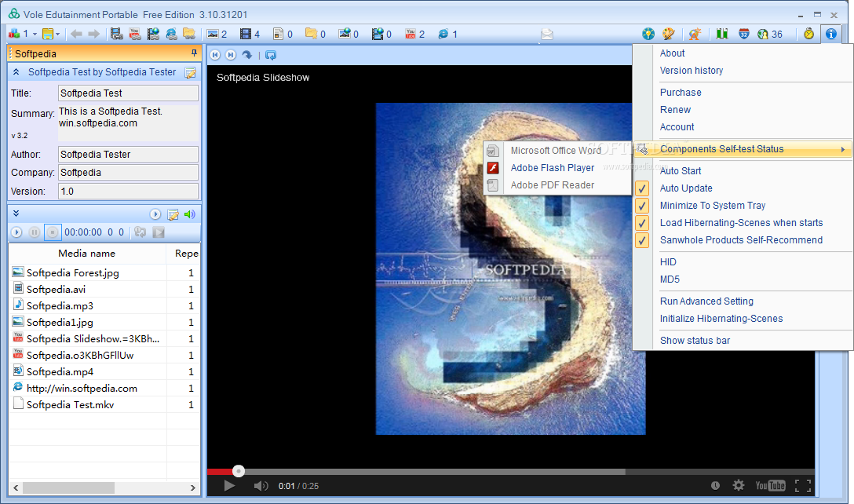Screen dimensions: 854x504
Task: Select the picture counter showing 2
Action: pos(217,35)
